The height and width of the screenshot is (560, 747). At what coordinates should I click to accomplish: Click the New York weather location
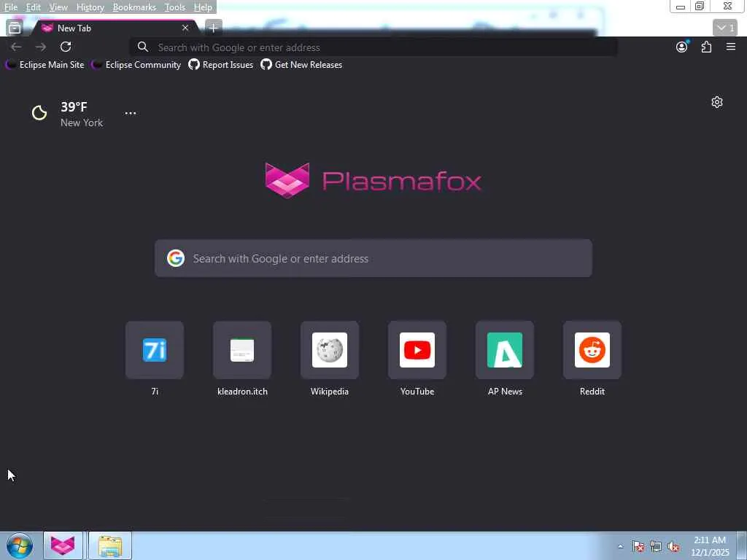(x=82, y=122)
